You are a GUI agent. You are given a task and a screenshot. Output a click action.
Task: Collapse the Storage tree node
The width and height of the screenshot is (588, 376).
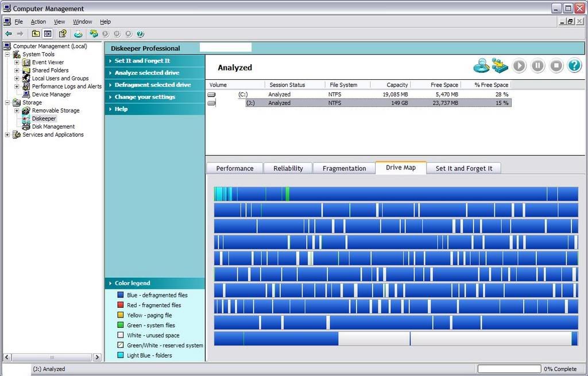pos(7,102)
